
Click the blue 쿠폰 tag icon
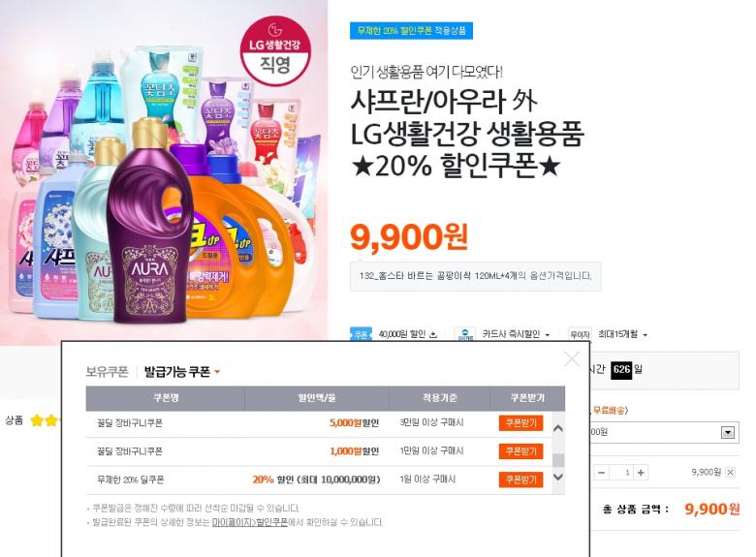(x=361, y=334)
